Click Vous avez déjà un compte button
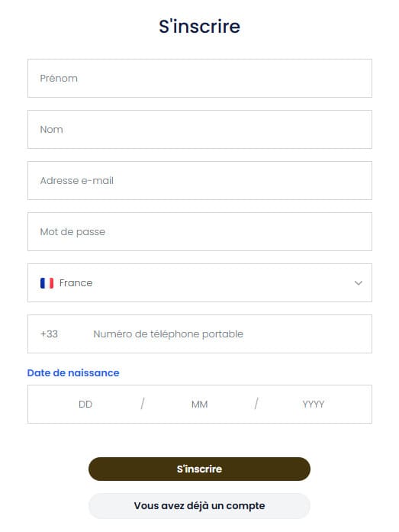Viewport: 399px width, 532px height. pyautogui.click(x=199, y=506)
